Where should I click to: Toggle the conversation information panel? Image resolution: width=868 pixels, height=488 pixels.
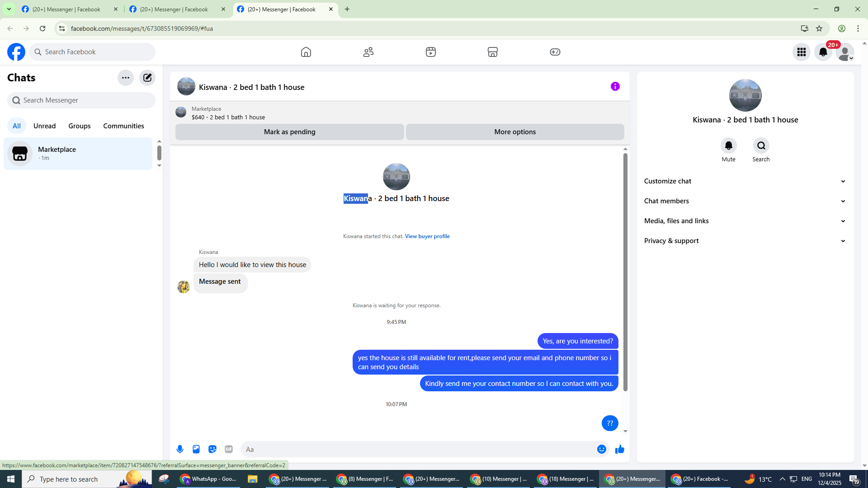[x=615, y=86]
